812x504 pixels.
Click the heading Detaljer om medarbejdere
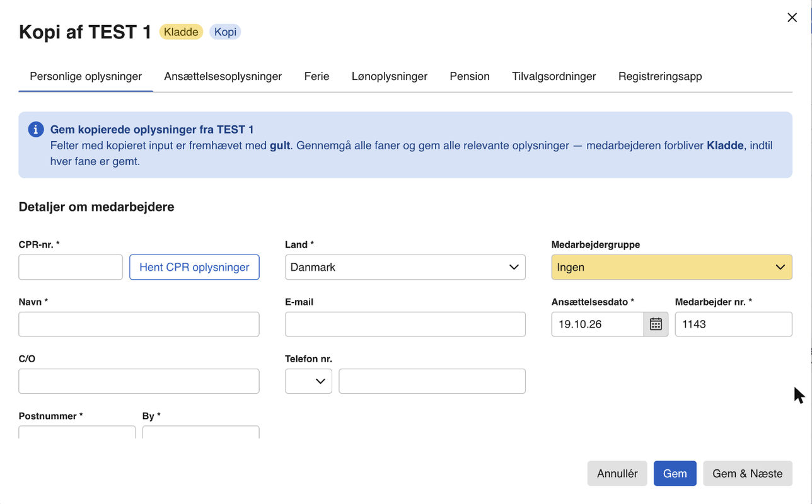pos(96,207)
